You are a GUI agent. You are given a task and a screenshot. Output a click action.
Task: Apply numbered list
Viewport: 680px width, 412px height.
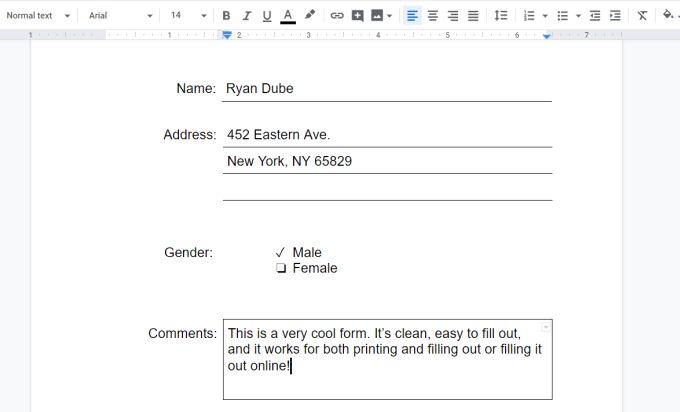click(529, 16)
